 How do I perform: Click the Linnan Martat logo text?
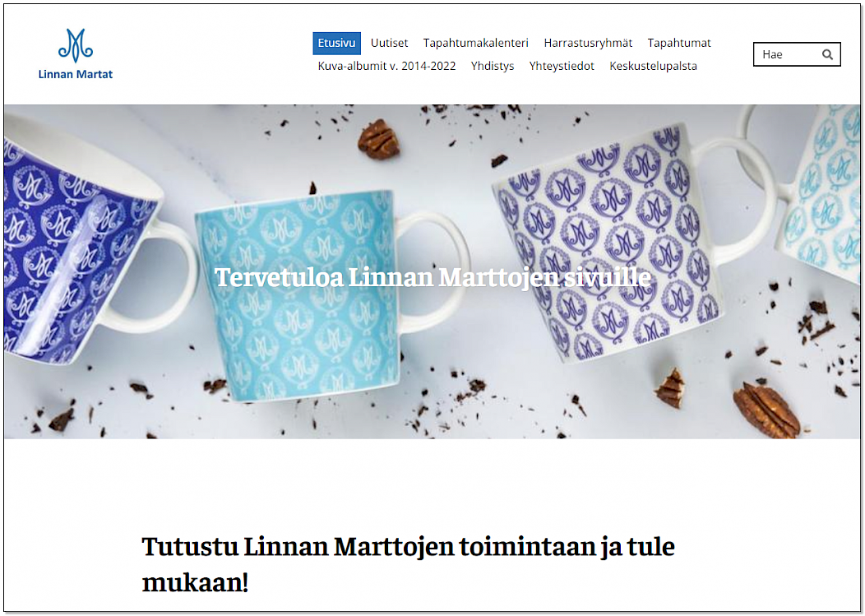tap(76, 74)
